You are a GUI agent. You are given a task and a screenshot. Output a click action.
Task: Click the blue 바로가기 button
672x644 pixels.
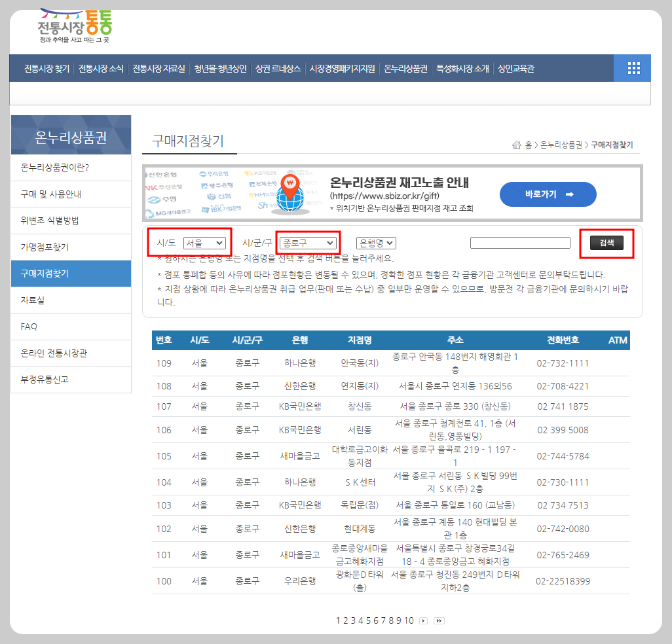pos(548,194)
